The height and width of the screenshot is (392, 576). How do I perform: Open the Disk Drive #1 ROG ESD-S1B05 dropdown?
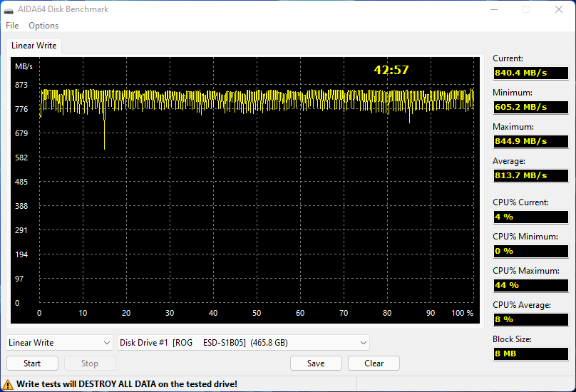243,343
